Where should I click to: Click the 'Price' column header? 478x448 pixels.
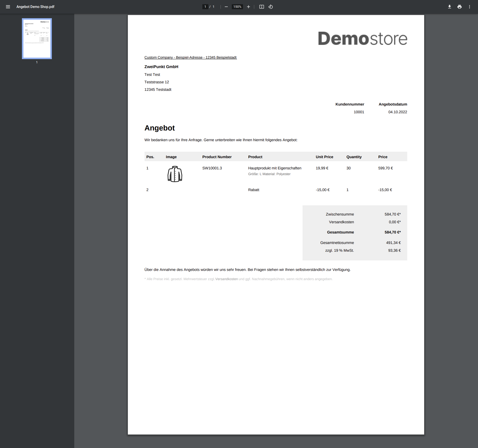[x=383, y=157]
